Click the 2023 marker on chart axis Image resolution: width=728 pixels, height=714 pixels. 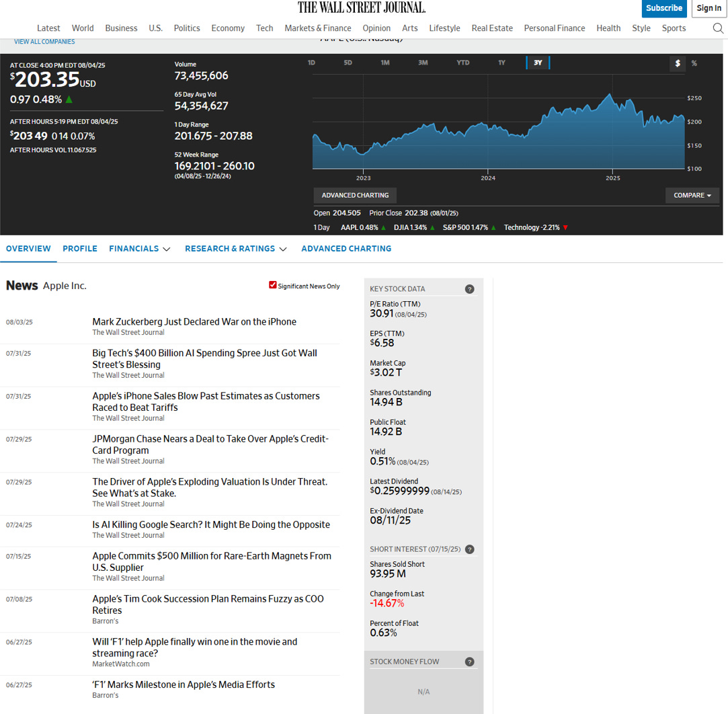[364, 178]
